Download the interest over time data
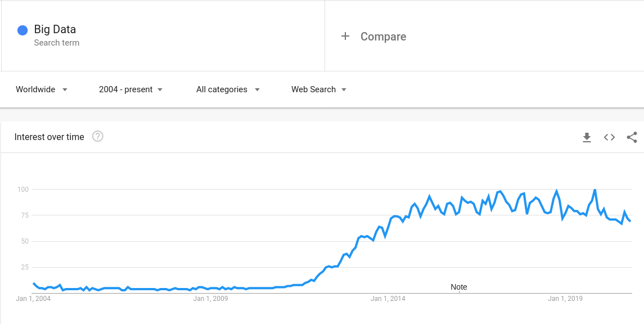Image resolution: width=644 pixels, height=324 pixels. coord(587,137)
